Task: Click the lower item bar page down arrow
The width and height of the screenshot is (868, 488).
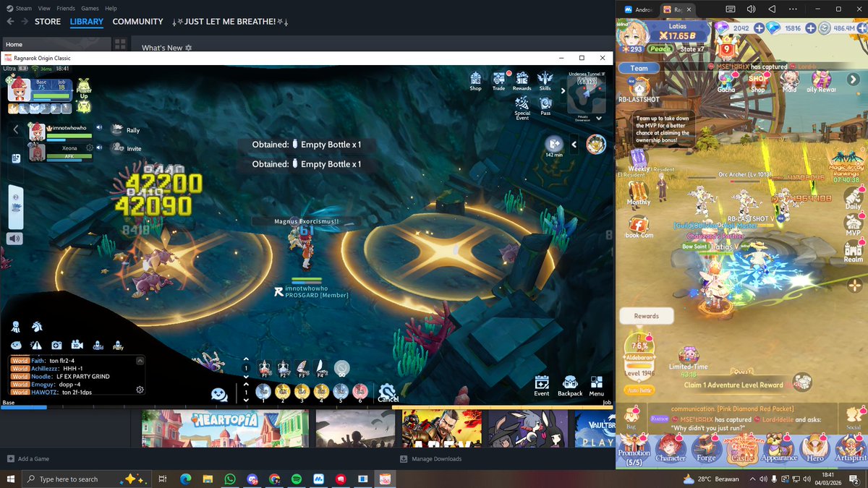Action: [x=246, y=401]
